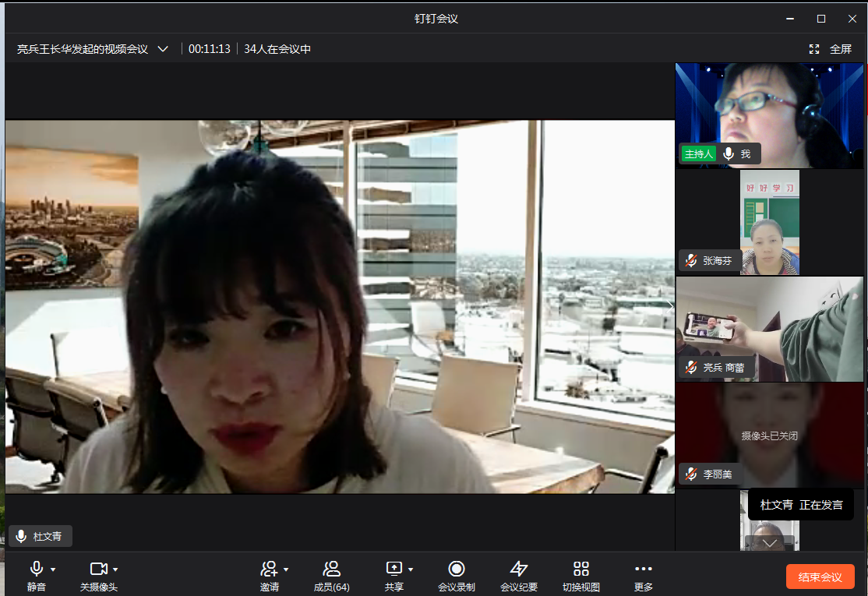Open the 更多 more options menu
Screen dimensions: 868x596
coord(644,575)
